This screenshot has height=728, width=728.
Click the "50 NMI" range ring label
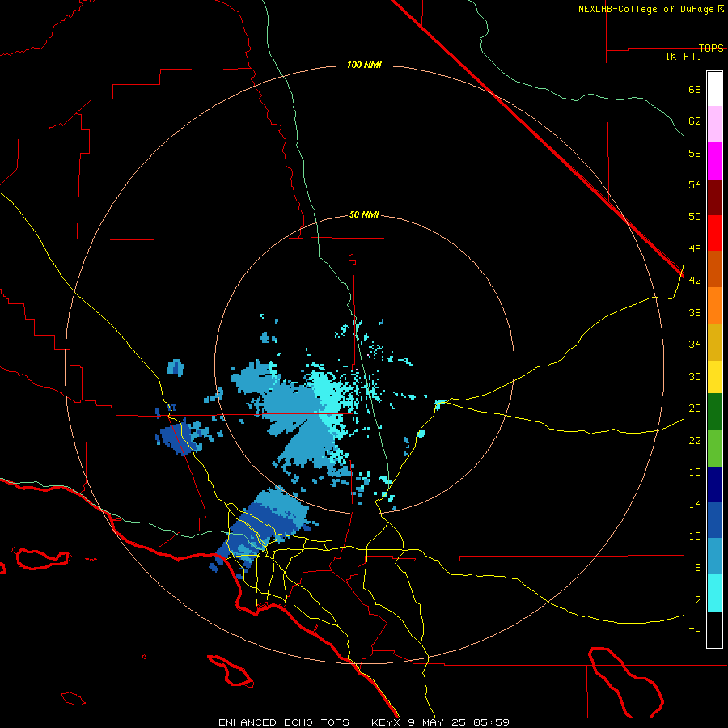(364, 214)
